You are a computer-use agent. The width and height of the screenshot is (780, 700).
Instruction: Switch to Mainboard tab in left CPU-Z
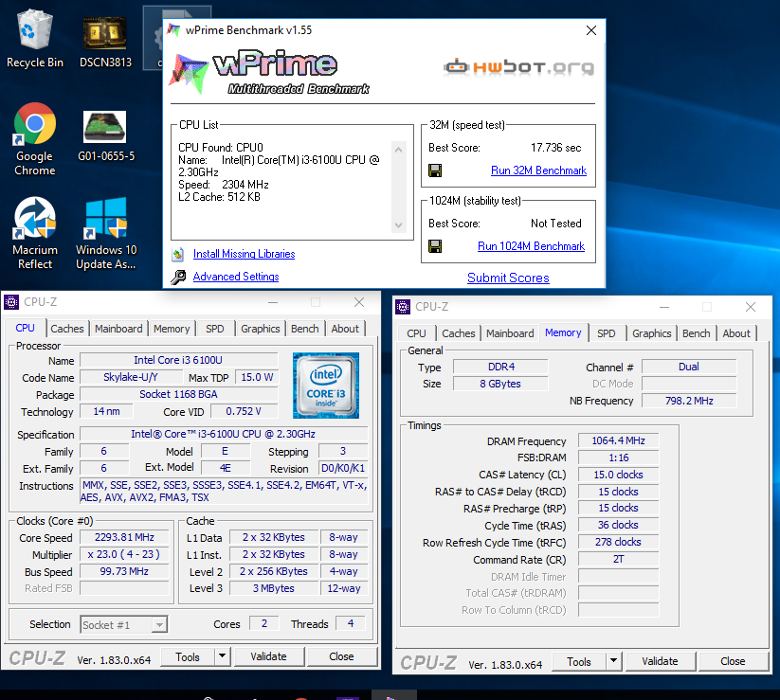pos(118,329)
